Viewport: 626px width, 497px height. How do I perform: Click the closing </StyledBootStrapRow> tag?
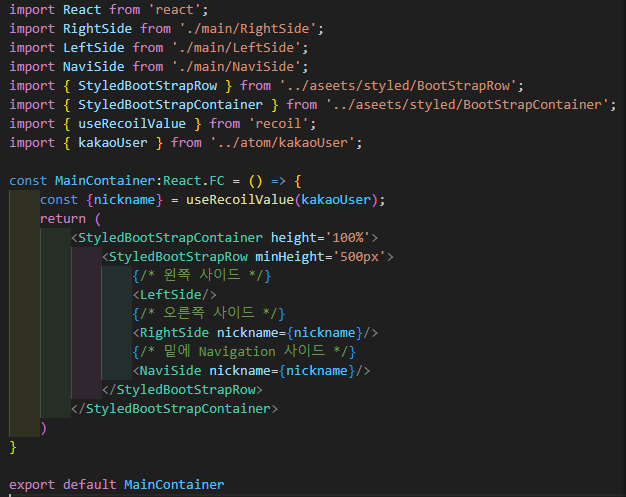coord(182,390)
